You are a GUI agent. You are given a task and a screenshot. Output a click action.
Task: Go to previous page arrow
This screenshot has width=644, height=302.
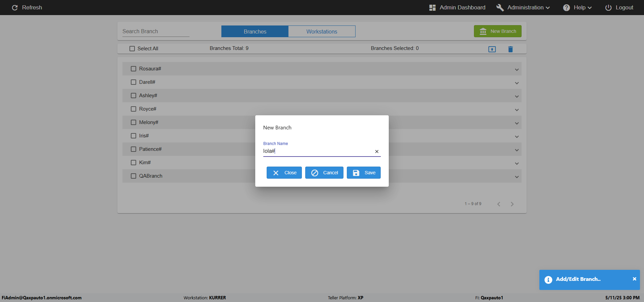[499, 204]
